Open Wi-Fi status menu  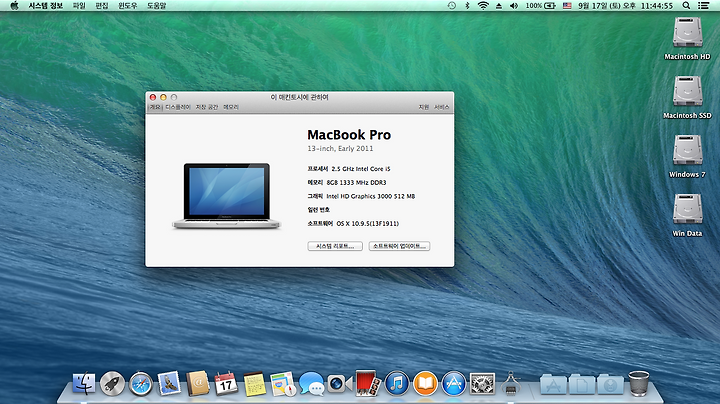pos(483,6)
